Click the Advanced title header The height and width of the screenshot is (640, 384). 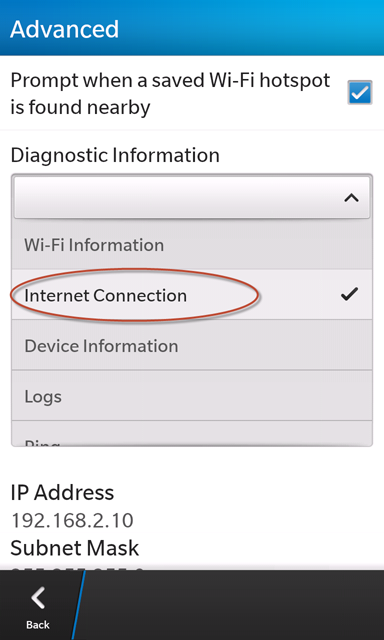coord(64,29)
